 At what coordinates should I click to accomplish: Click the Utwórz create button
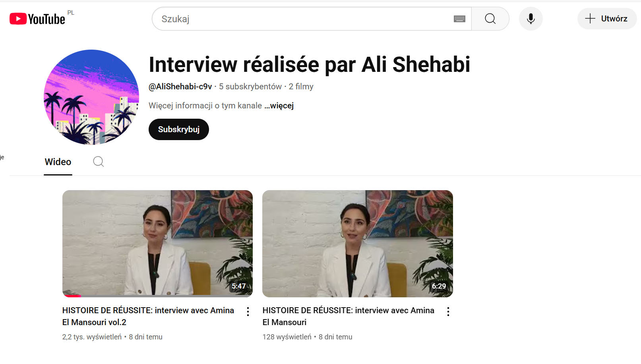click(607, 19)
